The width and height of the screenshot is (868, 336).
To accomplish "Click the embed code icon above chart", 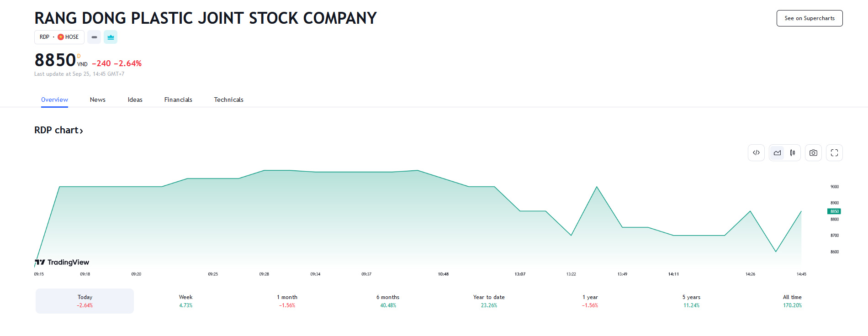I will (x=756, y=153).
